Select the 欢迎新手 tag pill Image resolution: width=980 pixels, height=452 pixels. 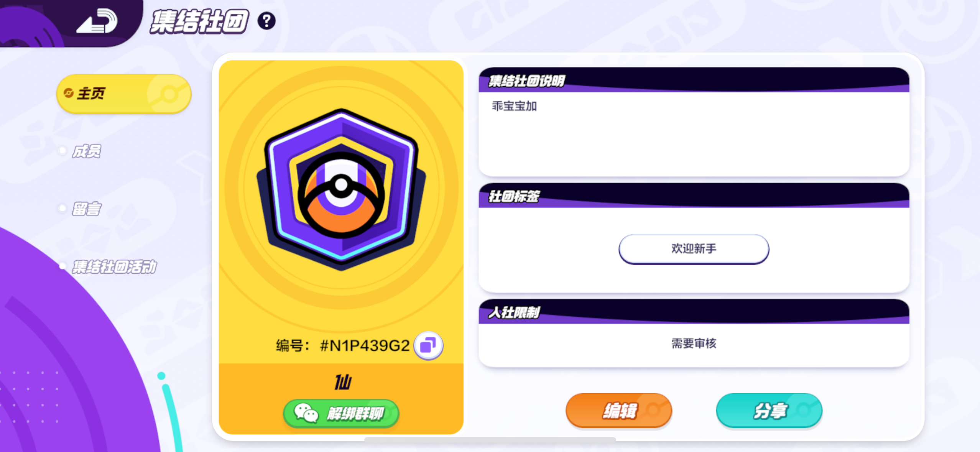coord(694,249)
